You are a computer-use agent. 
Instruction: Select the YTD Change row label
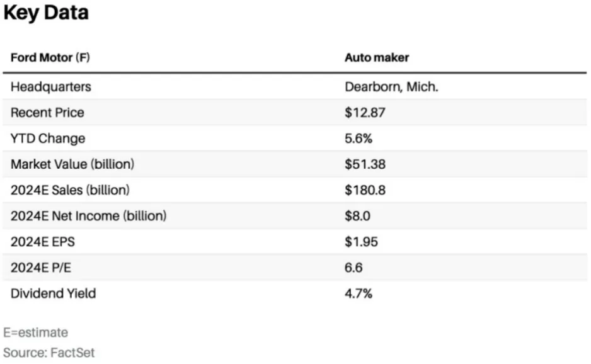point(48,139)
